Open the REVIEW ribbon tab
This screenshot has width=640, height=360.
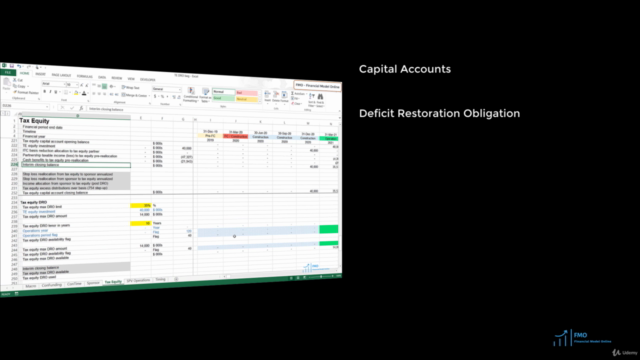pyautogui.click(x=117, y=78)
